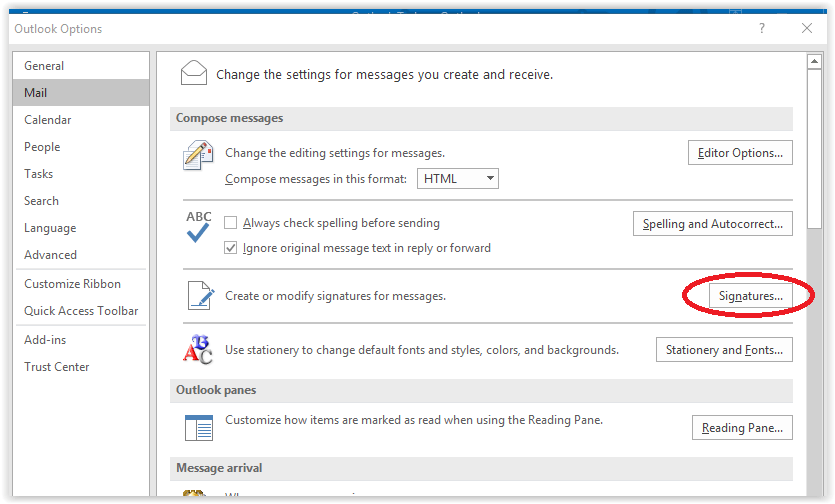
Task: Select Customize Ribbon in the sidebar
Action: pos(72,284)
